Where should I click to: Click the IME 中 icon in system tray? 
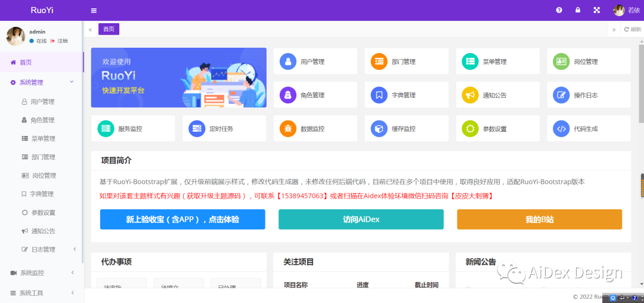621,298
